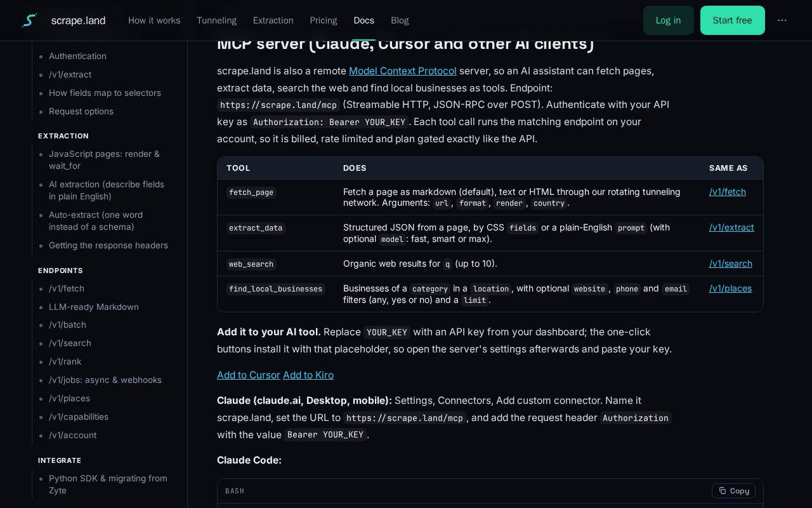Open sidebar /v1/batch entry

tap(67, 324)
